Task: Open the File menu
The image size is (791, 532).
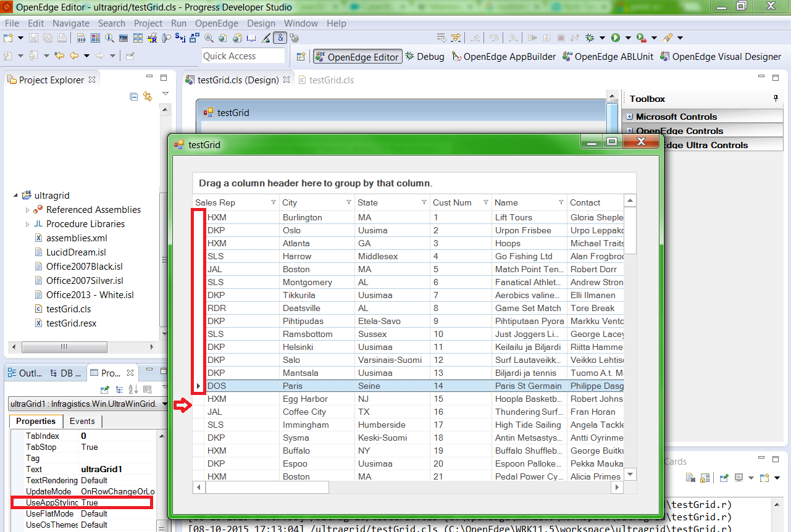Action: click(x=12, y=23)
